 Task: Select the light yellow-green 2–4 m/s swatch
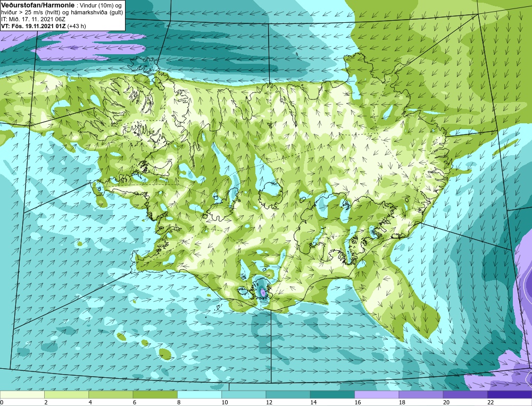click(66, 394)
